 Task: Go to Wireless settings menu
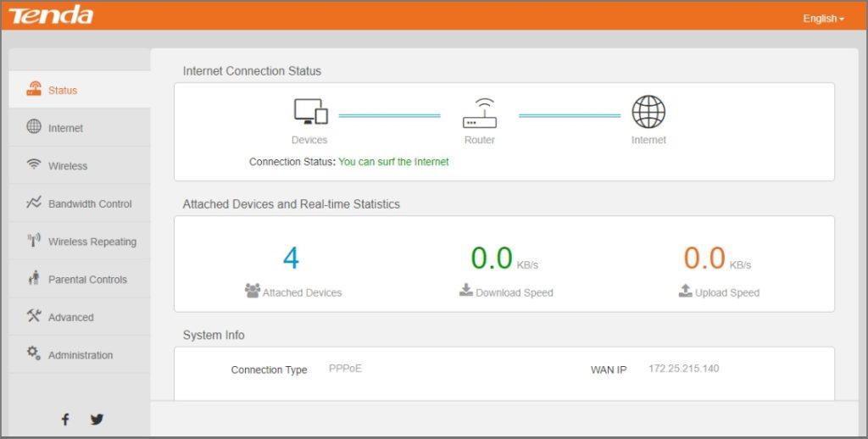pos(80,165)
